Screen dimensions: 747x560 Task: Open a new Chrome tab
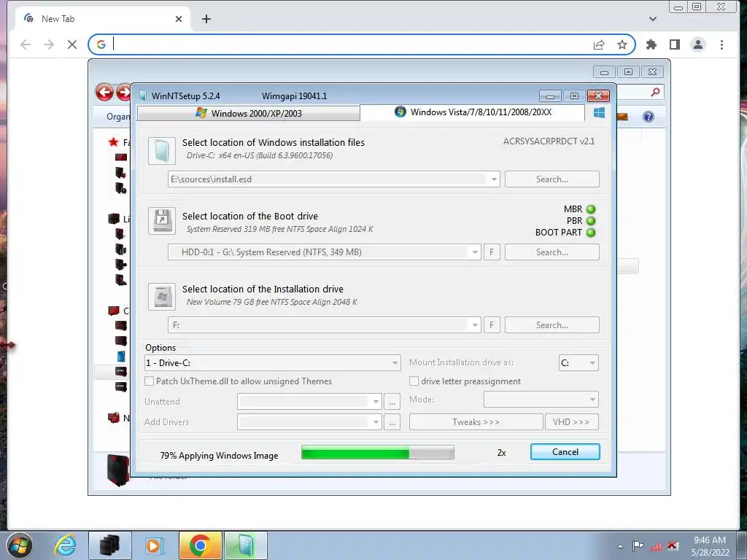coord(206,19)
